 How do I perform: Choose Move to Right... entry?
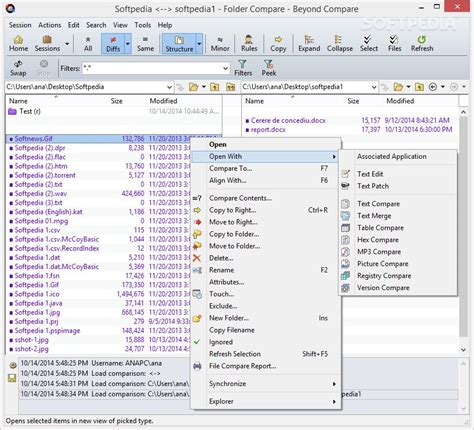click(266, 222)
